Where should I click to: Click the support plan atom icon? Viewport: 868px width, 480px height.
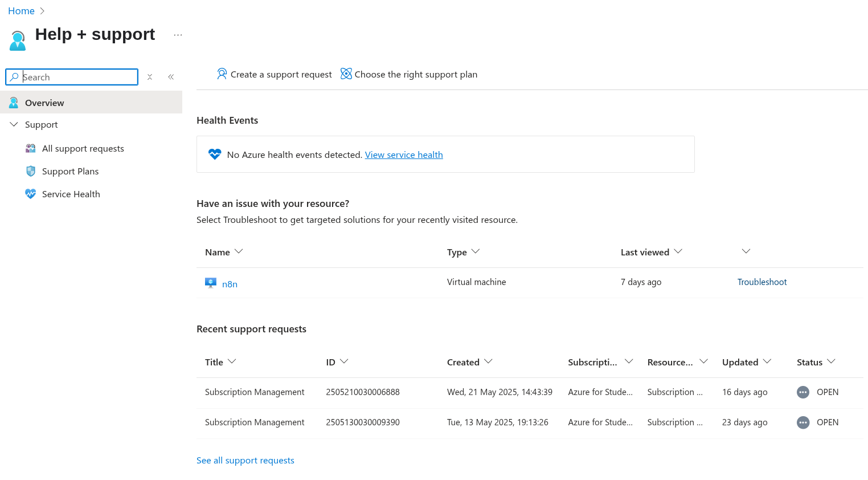[346, 74]
